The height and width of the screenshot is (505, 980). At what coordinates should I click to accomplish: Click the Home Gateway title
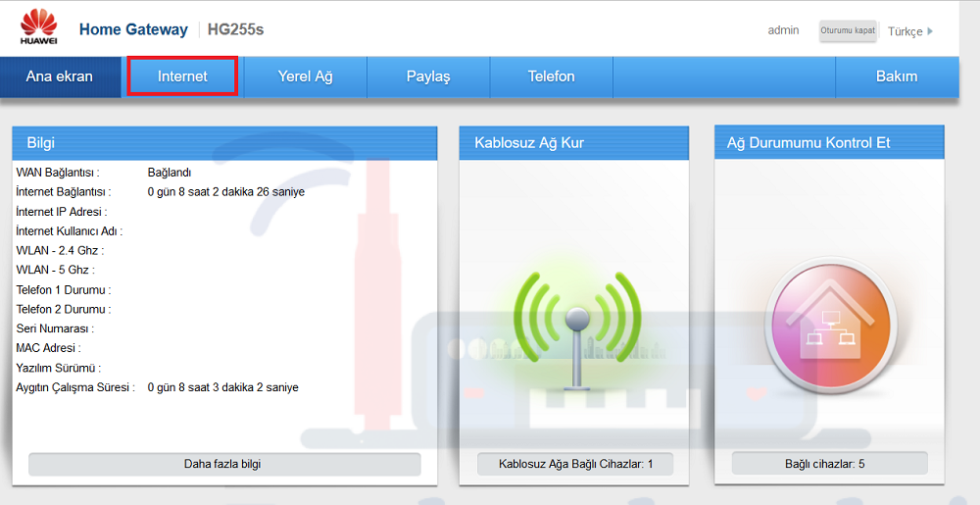tap(133, 29)
